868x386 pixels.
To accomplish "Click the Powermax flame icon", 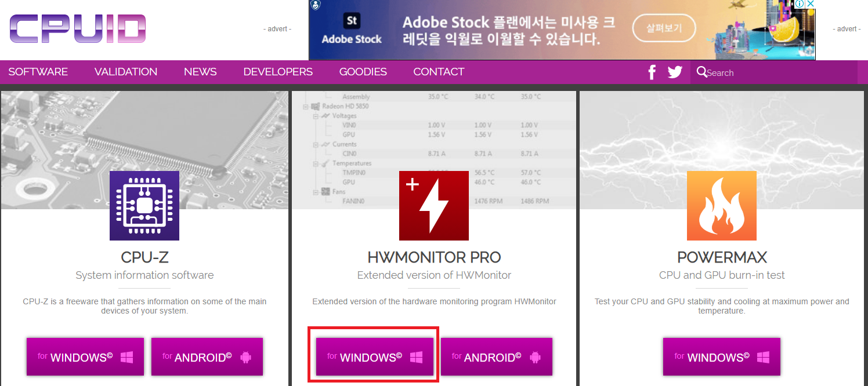I will pyautogui.click(x=722, y=206).
